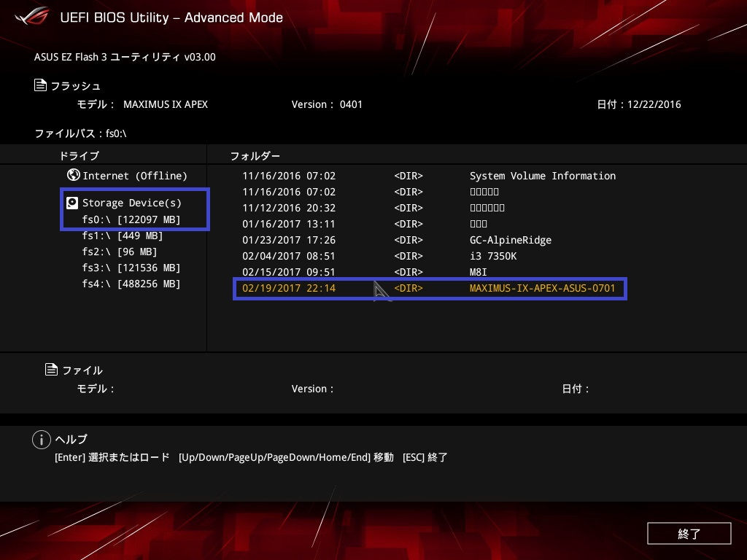Click the Internet globe icon
Screen dimensions: 747x560
pyautogui.click(x=74, y=175)
